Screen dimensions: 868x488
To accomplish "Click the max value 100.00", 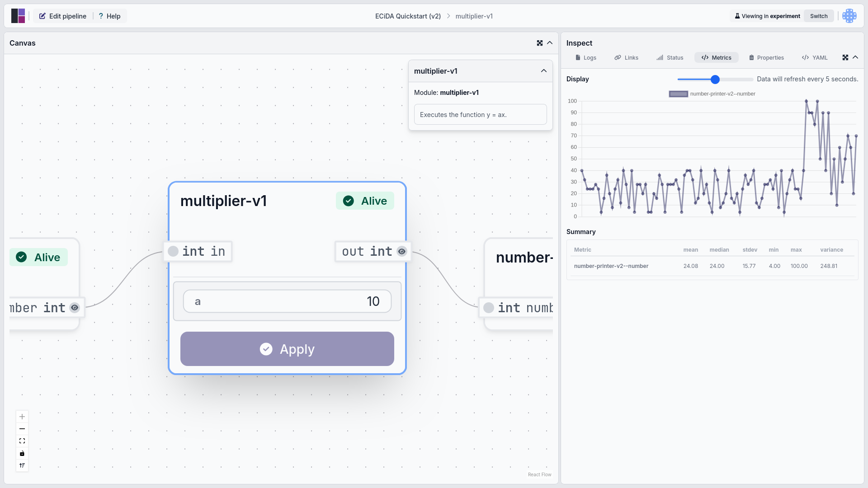I will (799, 266).
